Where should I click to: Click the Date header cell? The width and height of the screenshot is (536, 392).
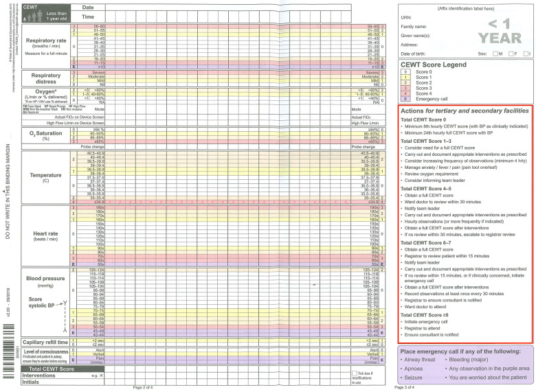pyautogui.click(x=88, y=8)
